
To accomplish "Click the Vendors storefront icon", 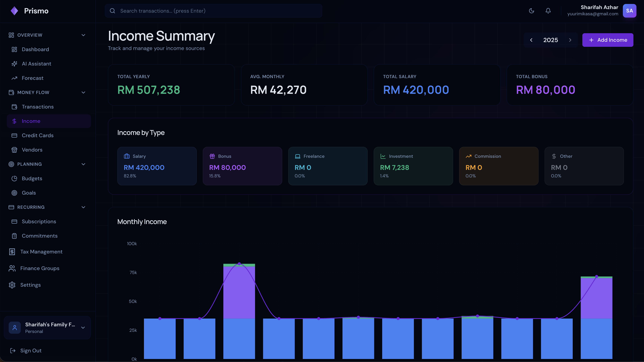I will pyautogui.click(x=14, y=150).
